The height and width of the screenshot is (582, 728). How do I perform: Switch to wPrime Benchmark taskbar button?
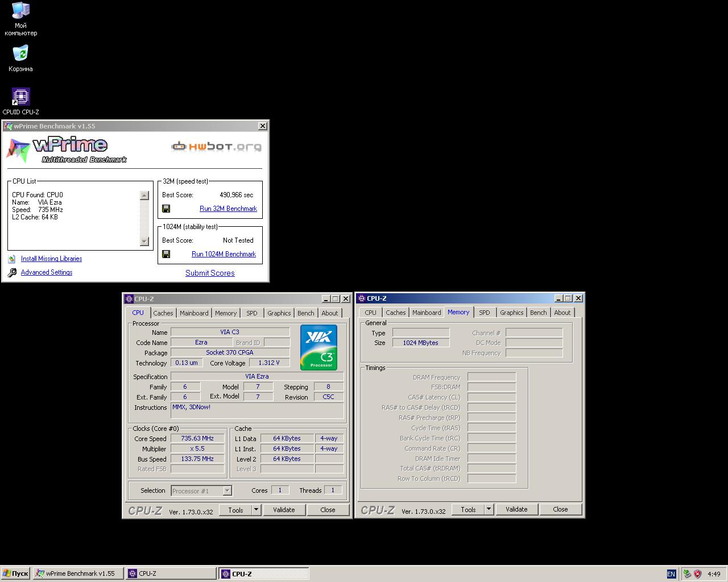[x=78, y=573]
